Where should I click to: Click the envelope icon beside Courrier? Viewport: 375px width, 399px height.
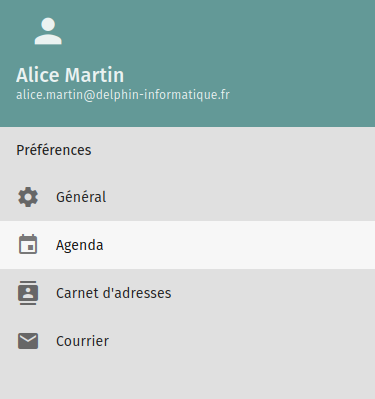28,341
